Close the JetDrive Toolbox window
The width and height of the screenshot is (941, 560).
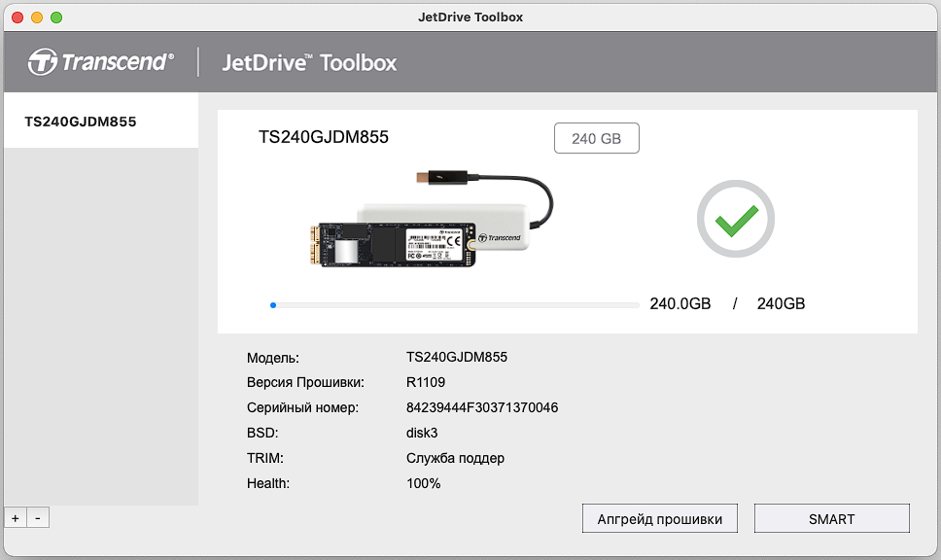point(17,17)
